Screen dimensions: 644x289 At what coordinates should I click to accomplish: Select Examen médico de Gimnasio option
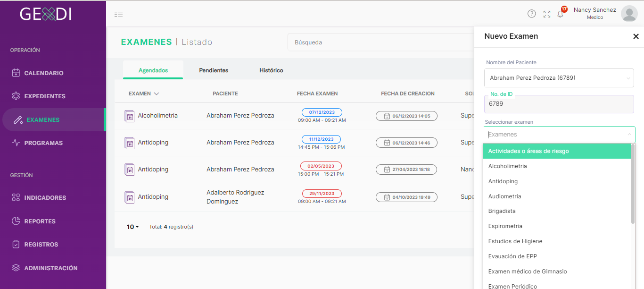tap(557, 272)
